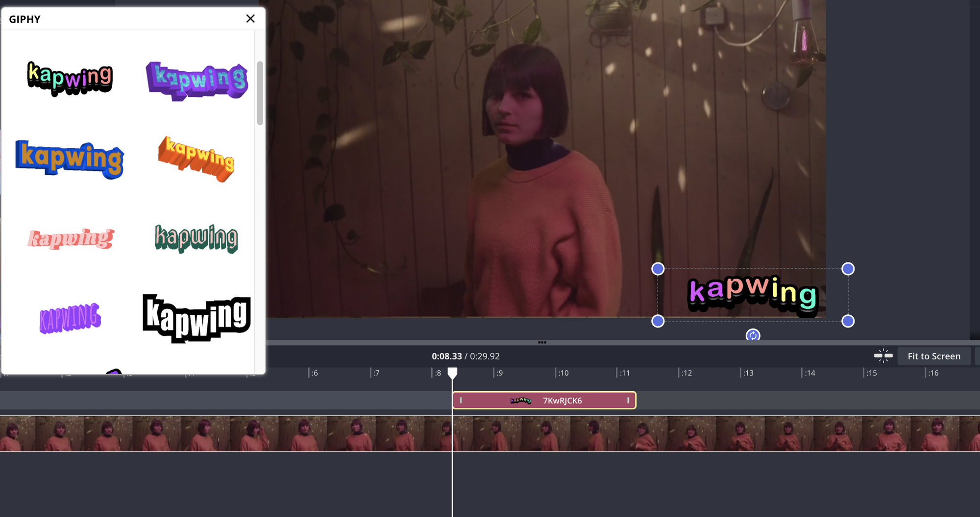980x517 pixels.
Task: Click the split icon beside Fit to Screen
Action: (x=883, y=356)
